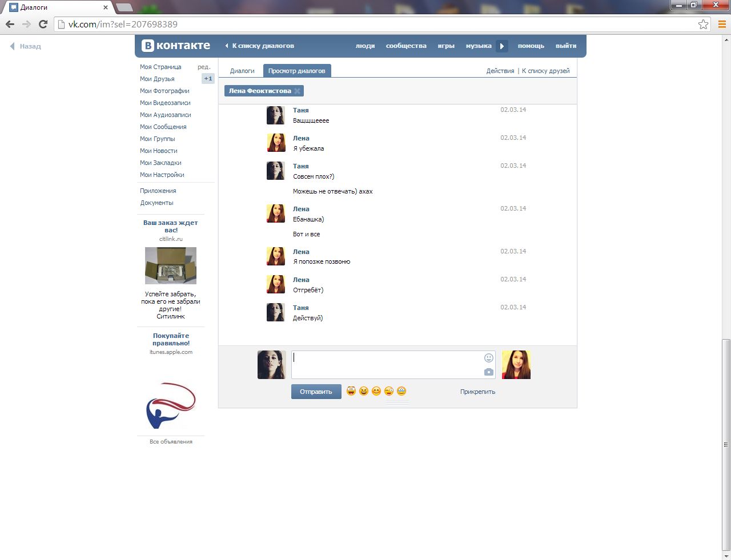The height and width of the screenshot is (560, 731).
Task: Click the Прикрепить attach link
Action: tap(477, 392)
